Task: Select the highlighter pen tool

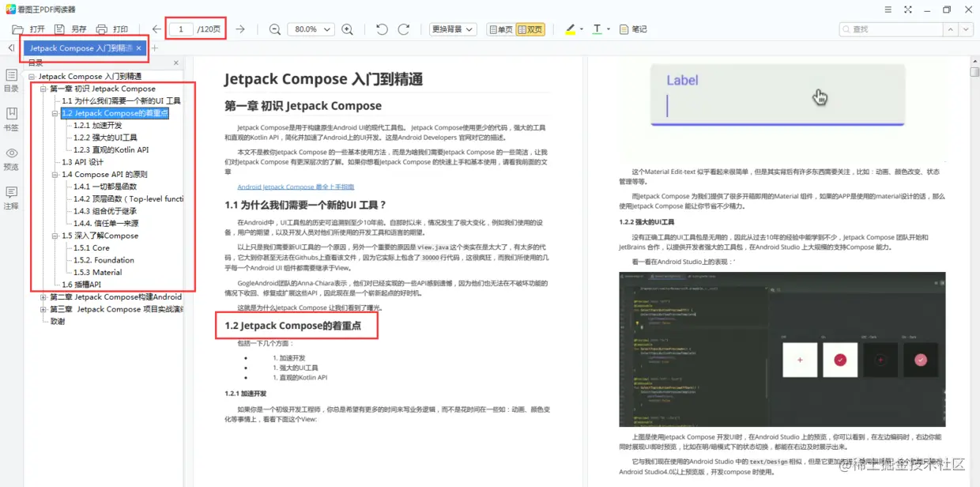Action: [x=571, y=29]
